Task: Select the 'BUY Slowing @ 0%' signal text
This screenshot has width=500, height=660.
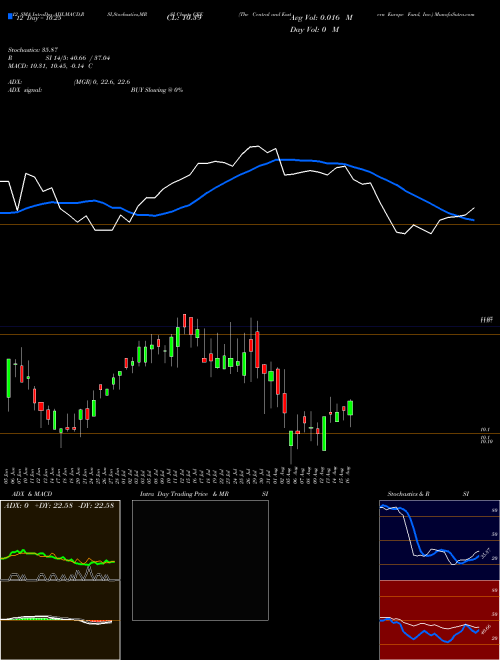Action: [x=157, y=90]
